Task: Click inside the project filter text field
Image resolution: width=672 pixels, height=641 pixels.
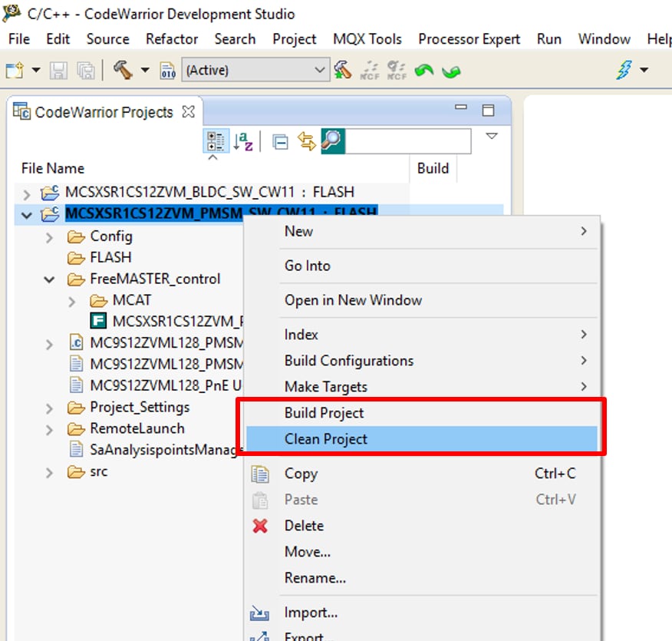Action: pyautogui.click(x=407, y=141)
